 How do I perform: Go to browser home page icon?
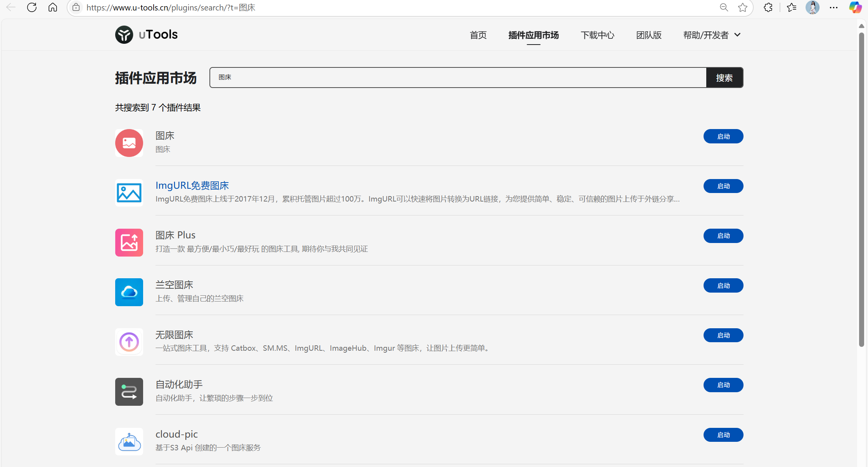[x=53, y=7]
